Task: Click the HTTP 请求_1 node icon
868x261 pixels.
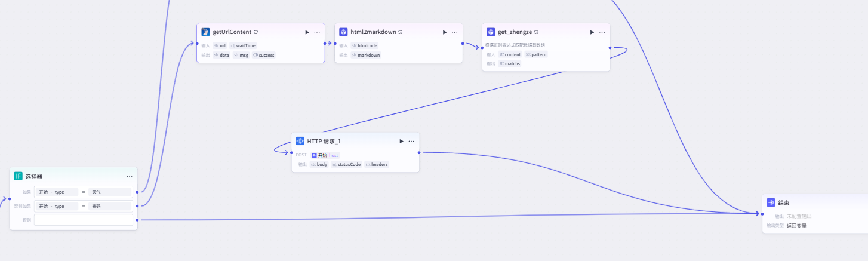Action: (x=300, y=141)
